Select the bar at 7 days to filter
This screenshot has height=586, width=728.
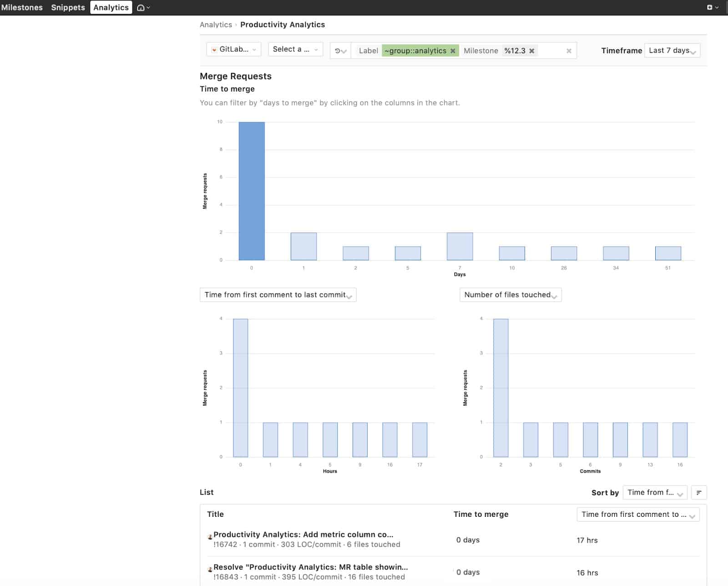(460, 246)
